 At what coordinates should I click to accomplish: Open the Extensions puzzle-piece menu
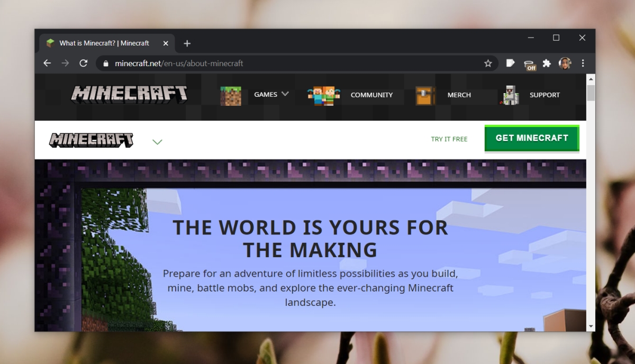547,63
